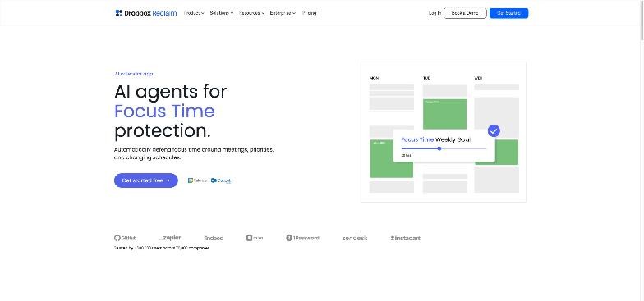Click the Instacart logo

point(406,238)
